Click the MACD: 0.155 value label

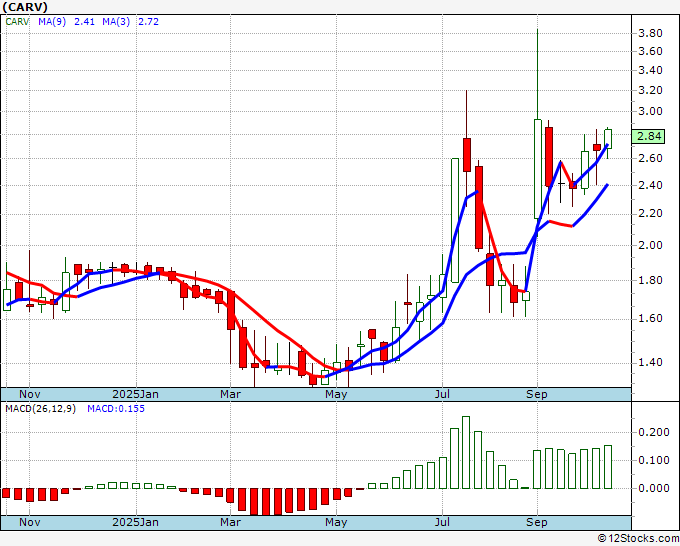point(115,409)
